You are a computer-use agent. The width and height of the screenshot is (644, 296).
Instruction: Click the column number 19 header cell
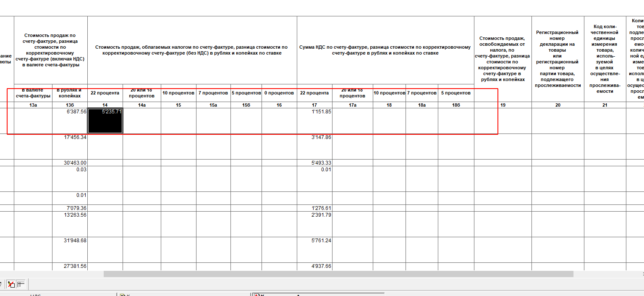[x=503, y=105]
